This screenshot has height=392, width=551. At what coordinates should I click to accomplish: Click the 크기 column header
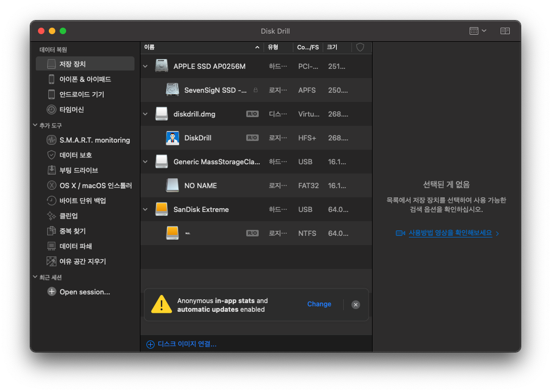337,47
